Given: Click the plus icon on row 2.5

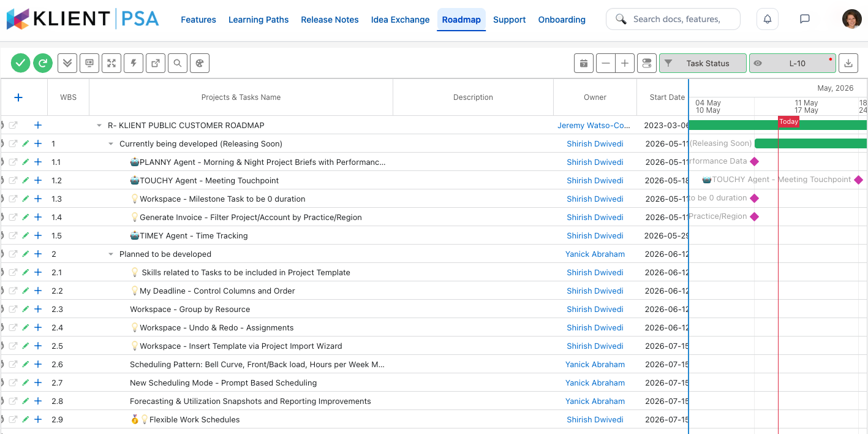Looking at the screenshot, I should 38,346.
